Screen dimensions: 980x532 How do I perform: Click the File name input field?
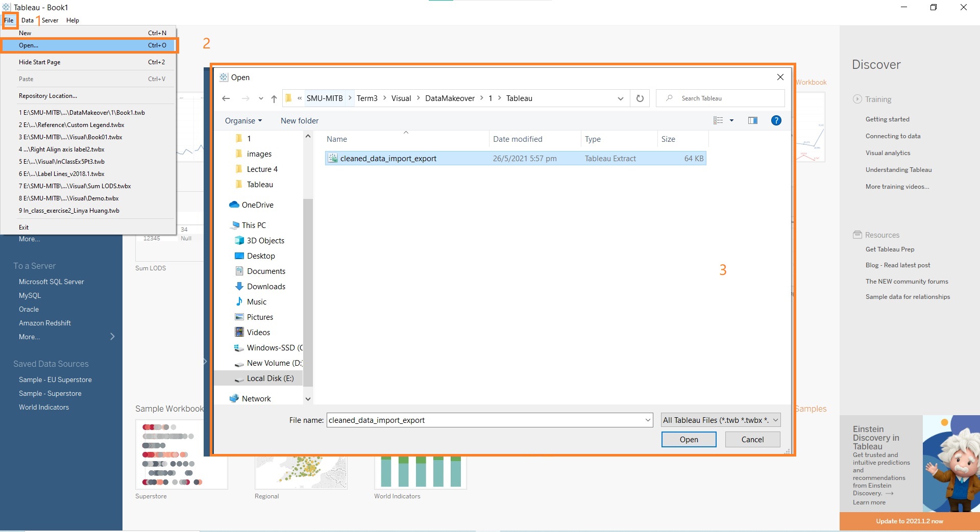485,420
